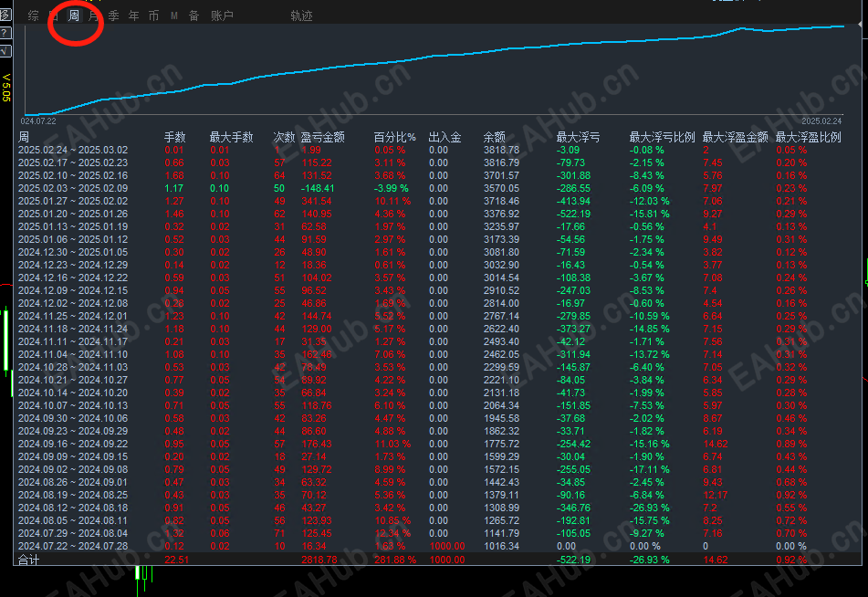Viewport: 868px width, 597px height.
Task: Open the 季 quarterly tab
Action: coord(113,16)
